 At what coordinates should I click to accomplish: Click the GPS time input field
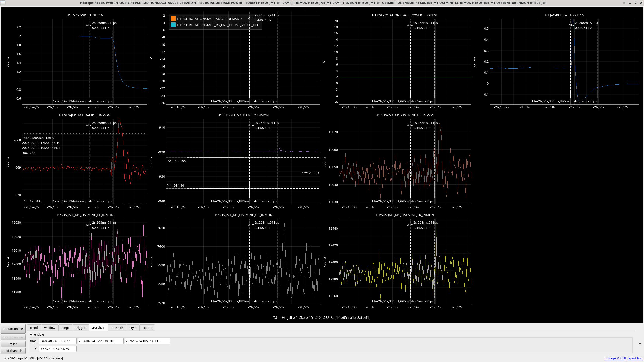[x=58, y=341]
